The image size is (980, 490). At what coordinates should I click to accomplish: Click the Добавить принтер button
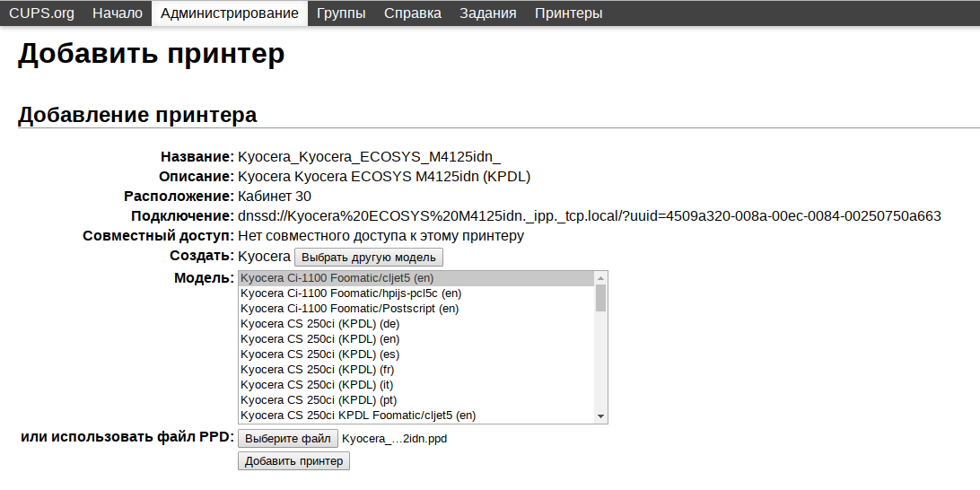pos(293,461)
